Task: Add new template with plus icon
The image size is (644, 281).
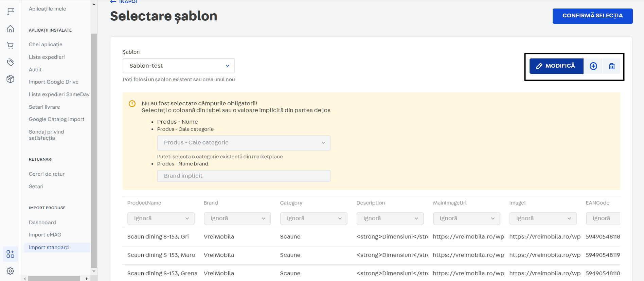Action: [593, 66]
